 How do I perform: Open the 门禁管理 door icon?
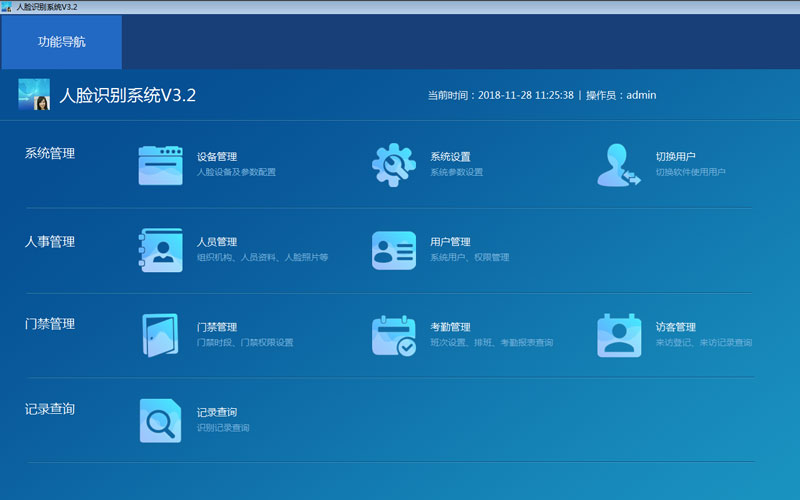coord(160,335)
